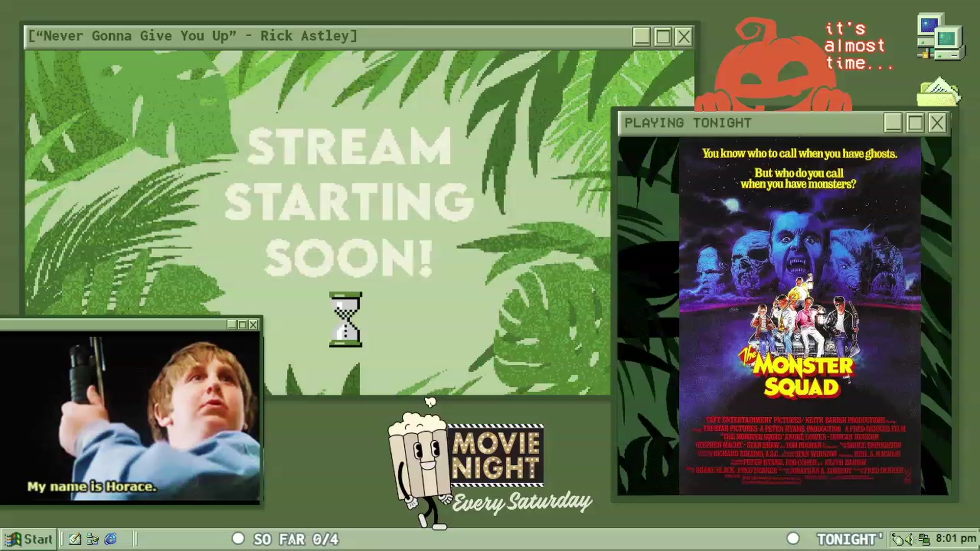Maximize the small Horace video window
980x551 pixels.
point(242,324)
